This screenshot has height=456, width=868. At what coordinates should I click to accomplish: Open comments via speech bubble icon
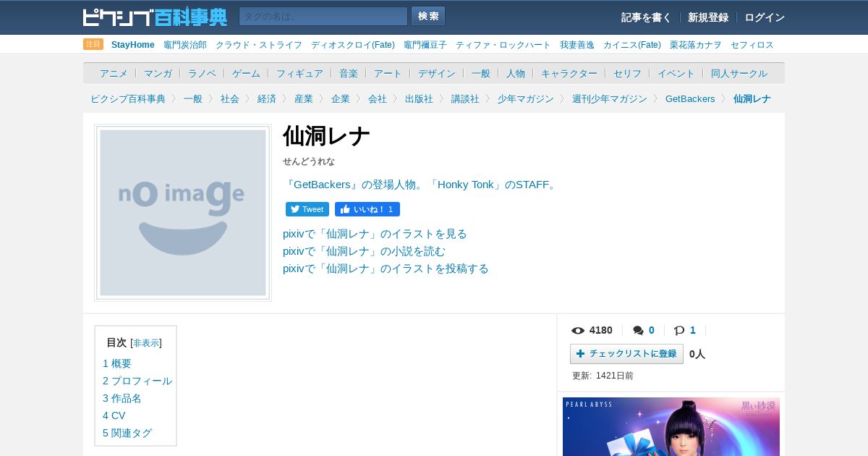point(638,331)
